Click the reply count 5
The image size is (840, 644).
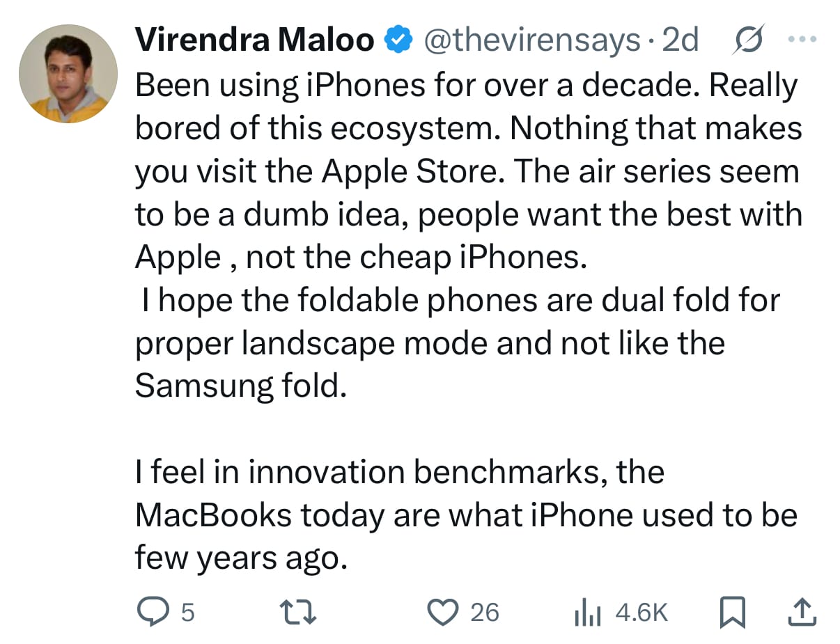[187, 613]
